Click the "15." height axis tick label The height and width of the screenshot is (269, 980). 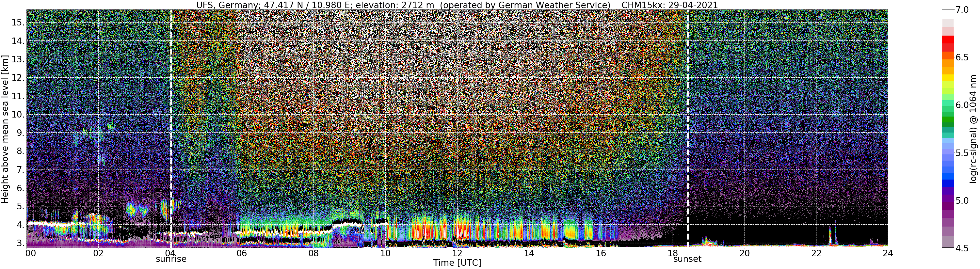(18, 23)
